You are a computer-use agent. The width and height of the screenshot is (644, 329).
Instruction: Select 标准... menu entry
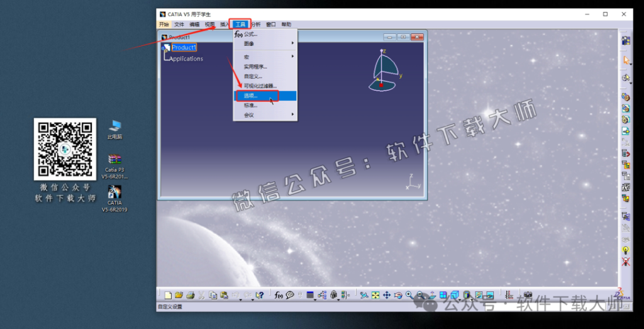pyautogui.click(x=265, y=106)
